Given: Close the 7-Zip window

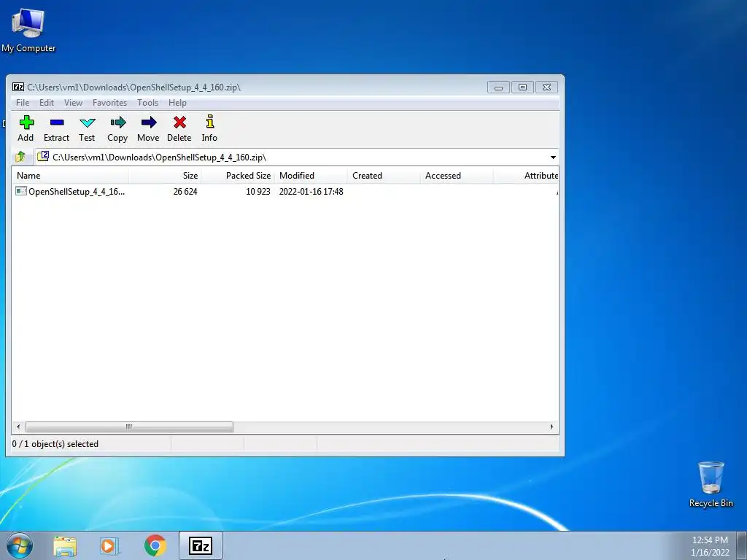Looking at the screenshot, I should tap(547, 87).
